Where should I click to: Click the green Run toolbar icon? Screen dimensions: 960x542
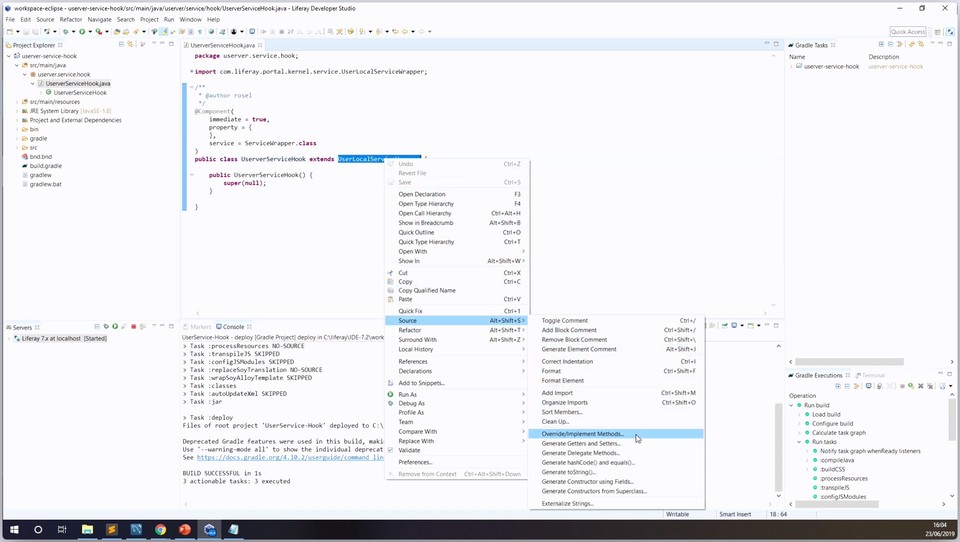click(x=81, y=31)
